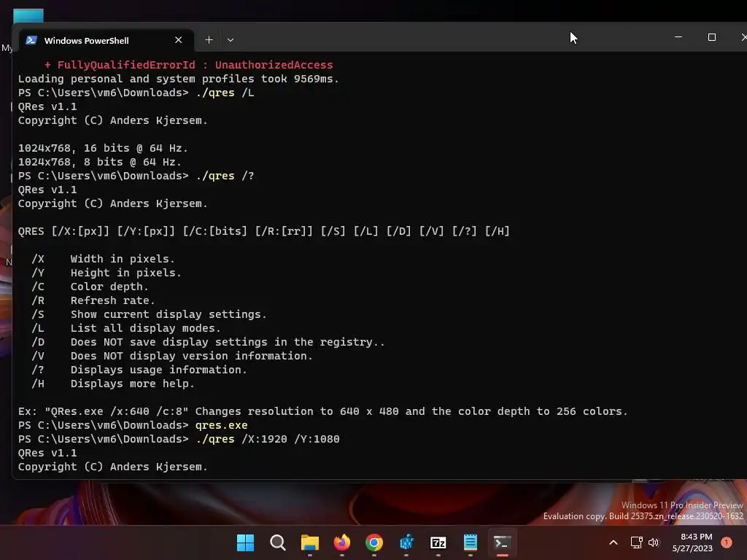Open the blue cubes app in taskbar

tap(406, 542)
